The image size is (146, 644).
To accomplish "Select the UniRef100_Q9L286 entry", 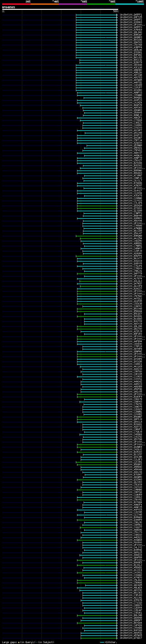I will coord(131,326).
